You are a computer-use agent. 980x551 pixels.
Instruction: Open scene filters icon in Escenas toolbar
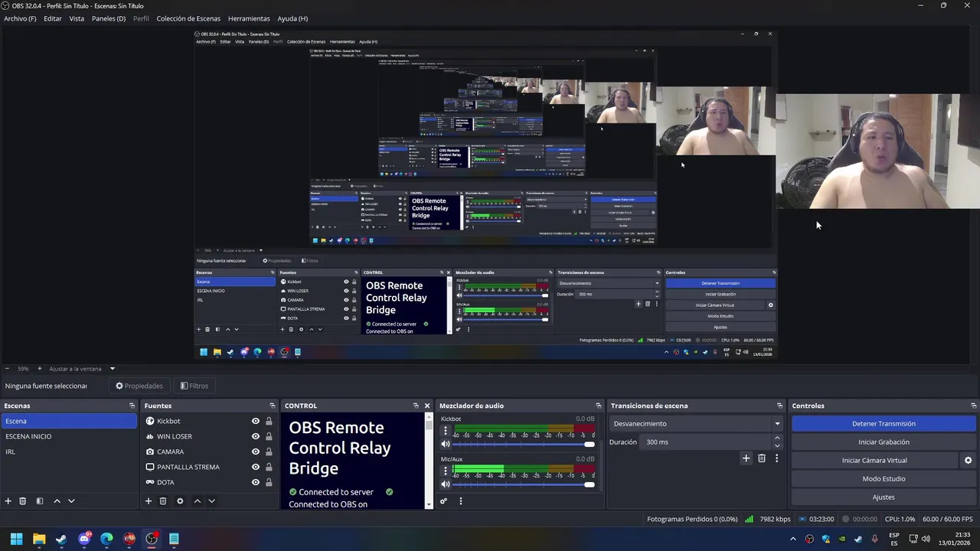(x=40, y=501)
